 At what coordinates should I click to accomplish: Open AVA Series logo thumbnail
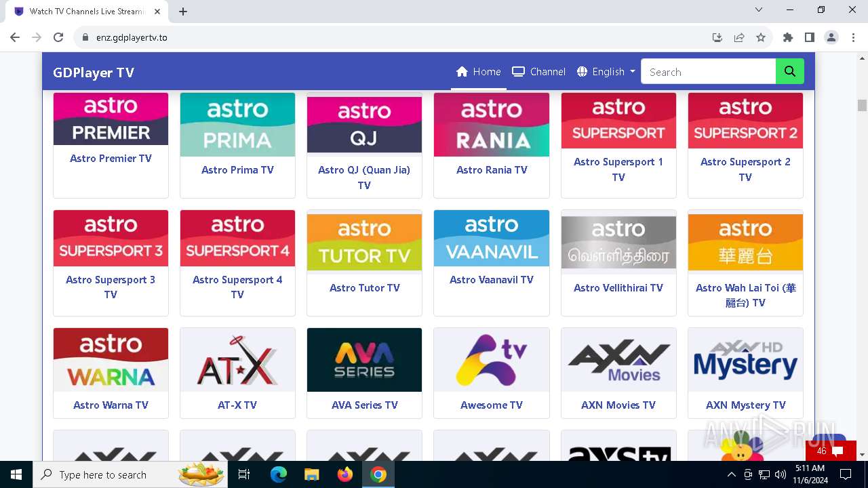(x=364, y=360)
